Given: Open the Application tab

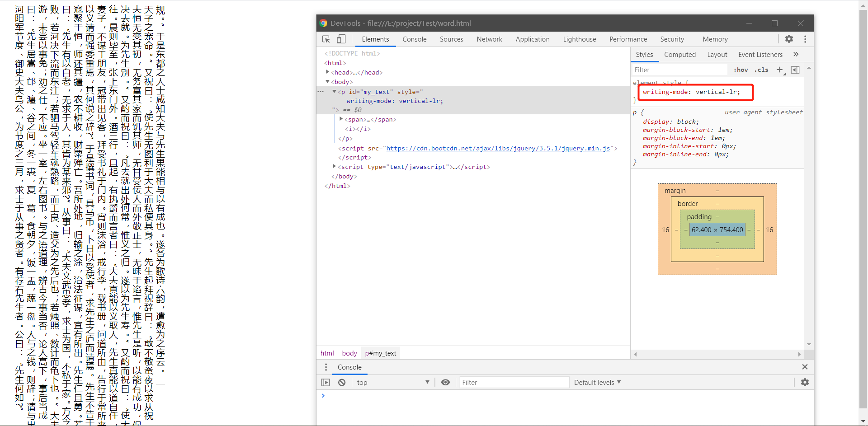Looking at the screenshot, I should coord(533,39).
